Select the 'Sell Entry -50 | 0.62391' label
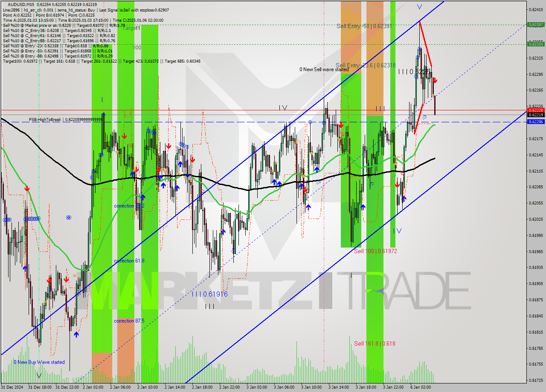 [364, 26]
